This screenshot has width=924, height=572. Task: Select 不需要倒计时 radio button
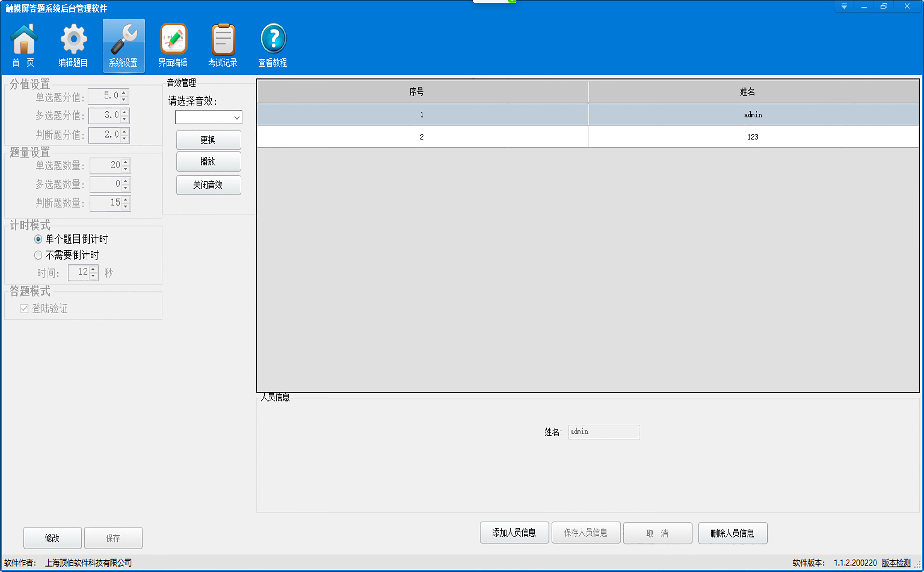tap(38, 255)
